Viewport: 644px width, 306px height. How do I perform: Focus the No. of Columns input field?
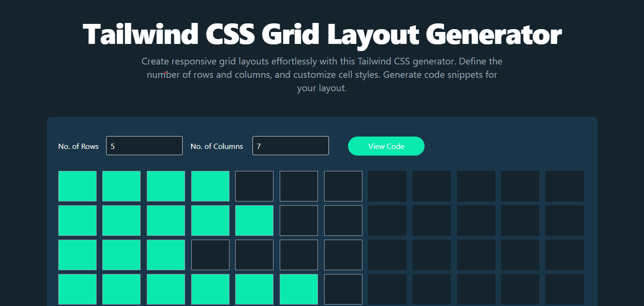click(x=291, y=146)
